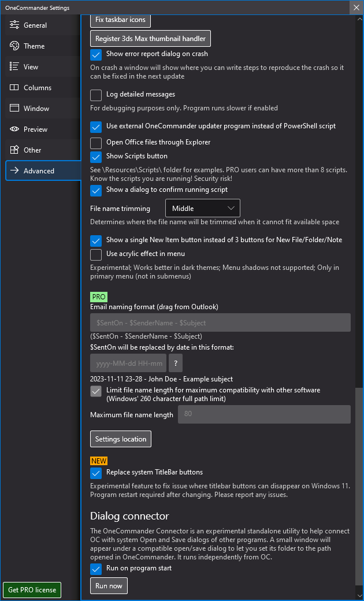Image resolution: width=364 pixels, height=601 pixels.
Task: Click Get PRO license button
Action: (32, 590)
